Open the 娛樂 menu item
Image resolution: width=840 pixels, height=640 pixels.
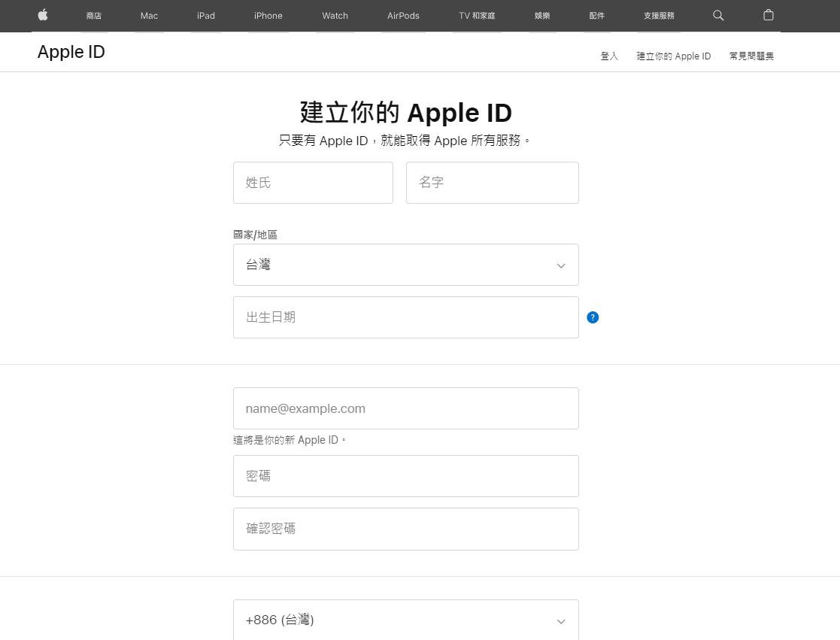click(x=542, y=16)
